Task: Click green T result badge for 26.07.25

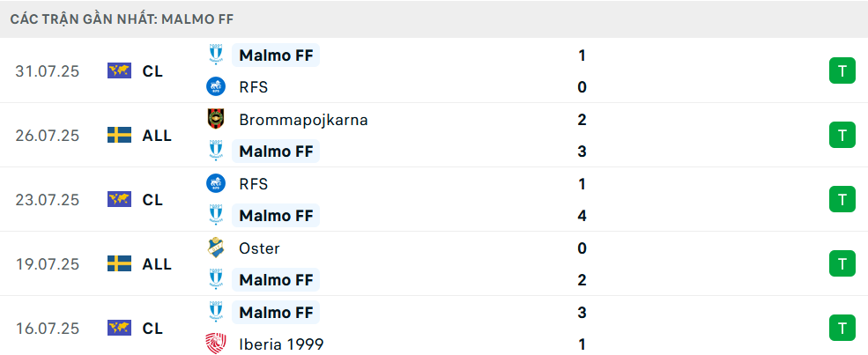Action: click(842, 135)
